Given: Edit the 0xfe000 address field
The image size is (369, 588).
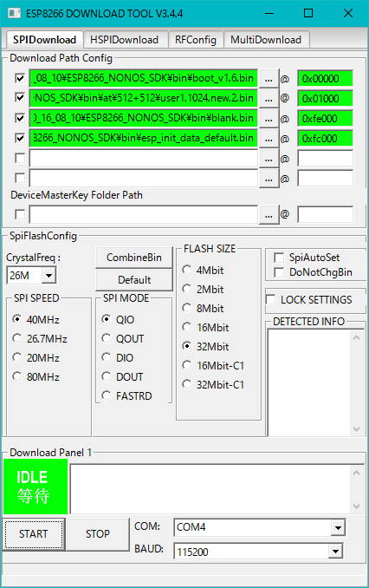Looking at the screenshot, I should (325, 119).
